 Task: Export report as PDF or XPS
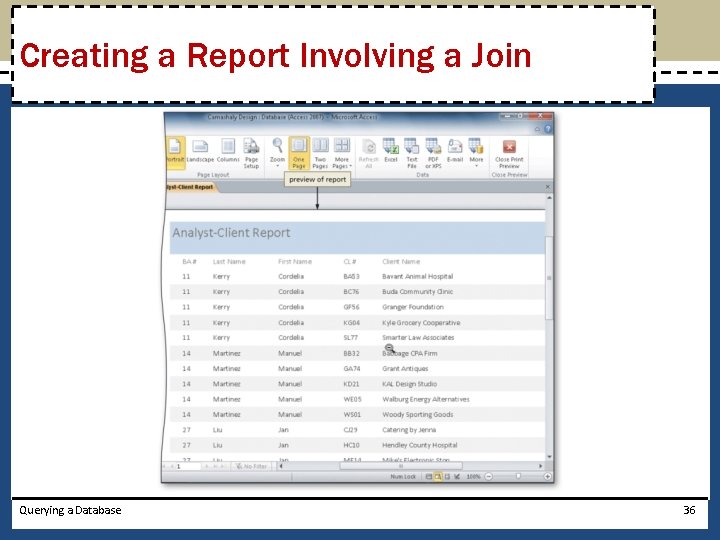tap(433, 153)
